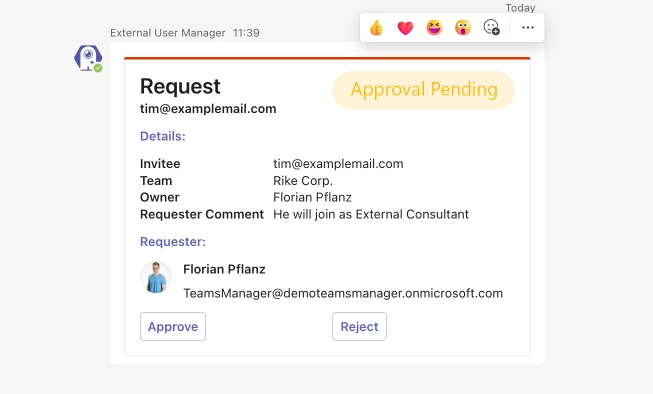
Task: Click the Requester: section label
Action: 173,242
